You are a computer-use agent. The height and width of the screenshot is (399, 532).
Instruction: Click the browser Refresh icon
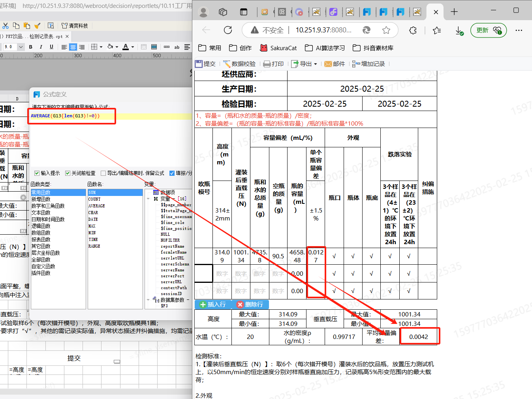(x=228, y=30)
